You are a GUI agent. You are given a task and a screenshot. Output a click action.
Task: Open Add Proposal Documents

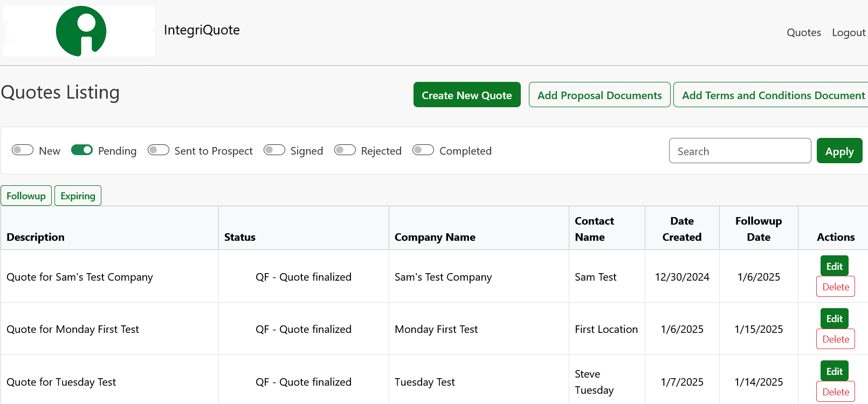coord(599,95)
